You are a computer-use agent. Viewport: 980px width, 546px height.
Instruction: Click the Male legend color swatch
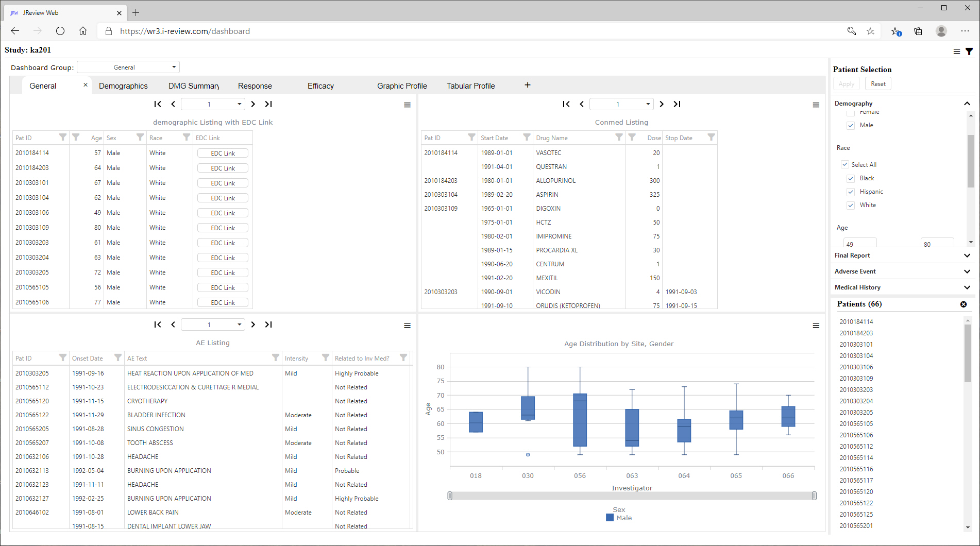(x=610, y=518)
